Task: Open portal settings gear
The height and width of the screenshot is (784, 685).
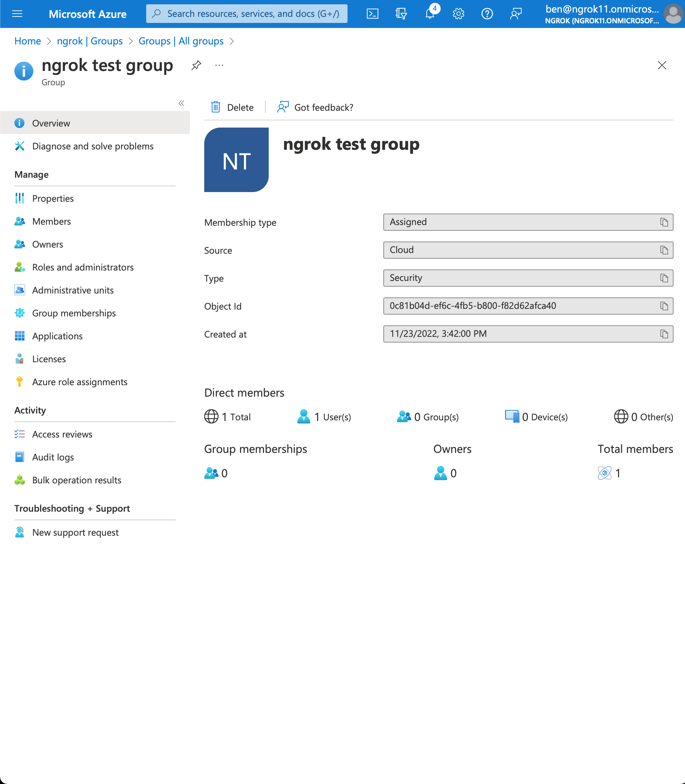Action: pyautogui.click(x=458, y=14)
